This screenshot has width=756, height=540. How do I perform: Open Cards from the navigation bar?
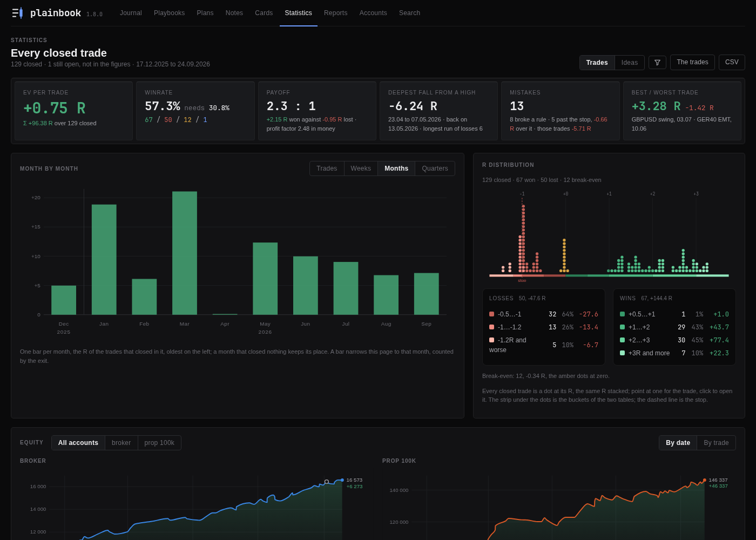click(264, 13)
